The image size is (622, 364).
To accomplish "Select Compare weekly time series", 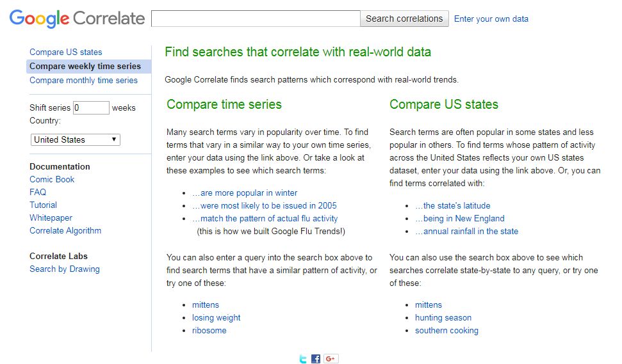I will point(85,66).
